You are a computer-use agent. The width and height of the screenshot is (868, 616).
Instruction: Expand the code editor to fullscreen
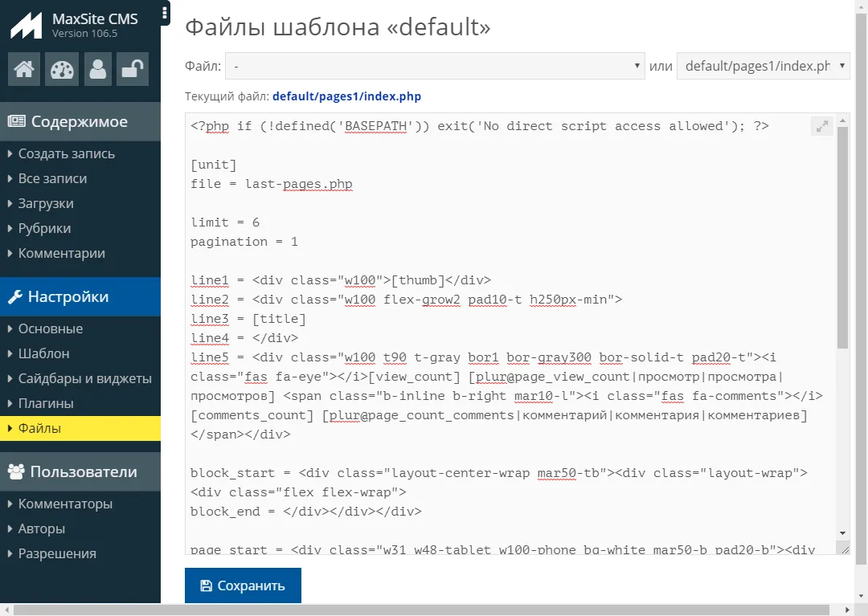[821, 126]
